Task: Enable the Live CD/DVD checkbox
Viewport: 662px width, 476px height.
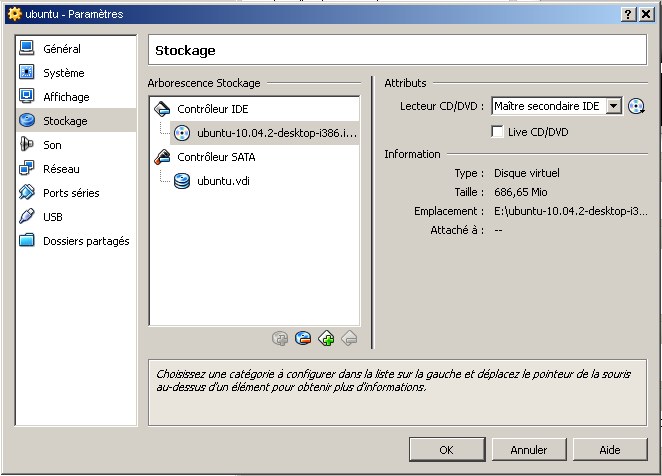Action: 498,132
